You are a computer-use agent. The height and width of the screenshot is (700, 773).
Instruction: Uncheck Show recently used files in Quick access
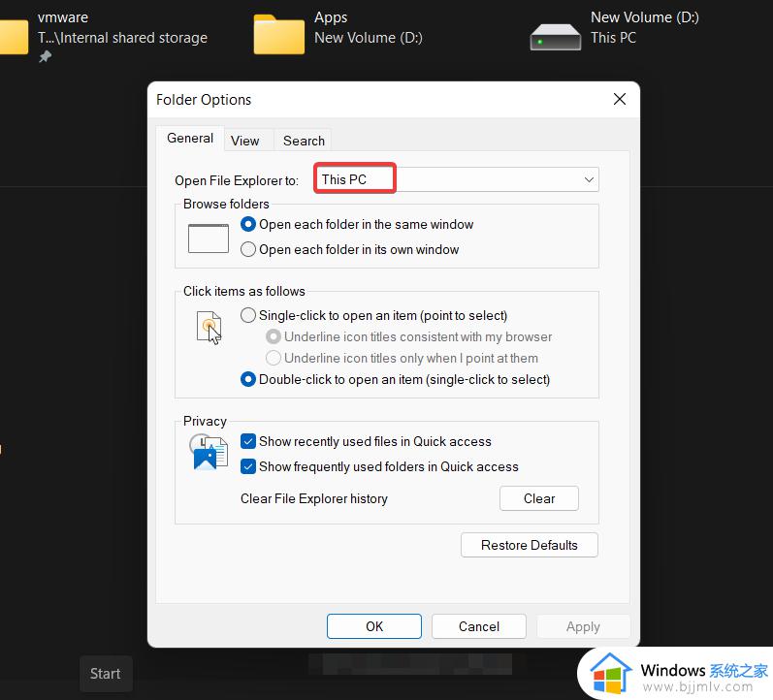248,441
